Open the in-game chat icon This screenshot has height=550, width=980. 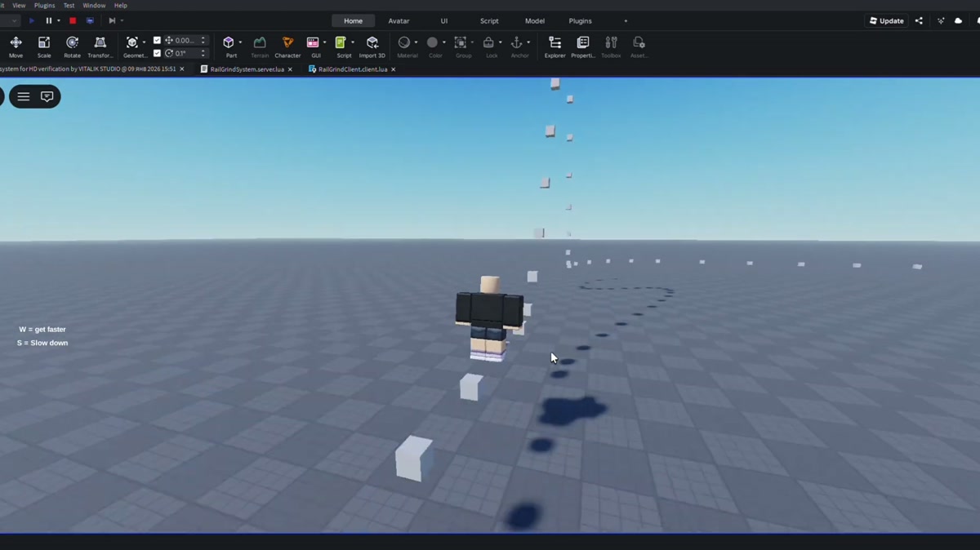click(x=47, y=96)
